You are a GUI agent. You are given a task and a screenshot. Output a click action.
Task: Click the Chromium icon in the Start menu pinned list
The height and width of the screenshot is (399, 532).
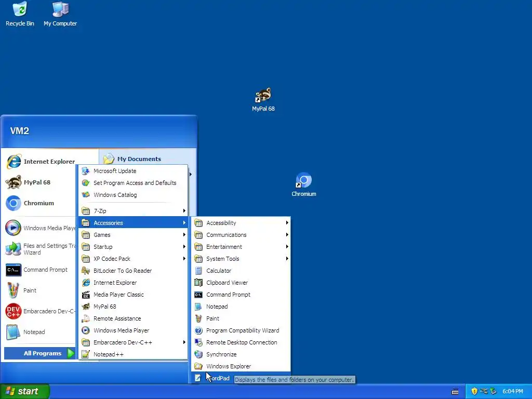14,203
